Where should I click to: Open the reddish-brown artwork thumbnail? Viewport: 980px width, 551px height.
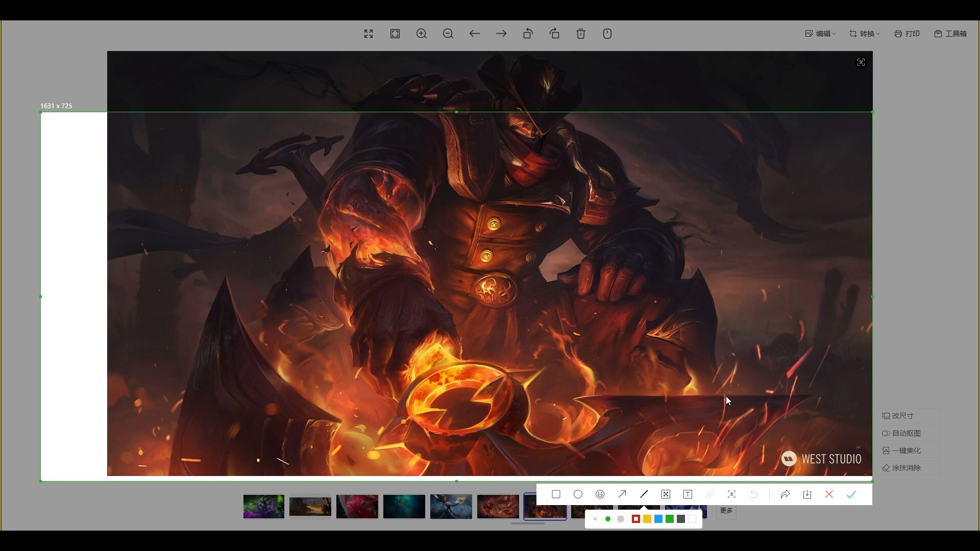(498, 507)
